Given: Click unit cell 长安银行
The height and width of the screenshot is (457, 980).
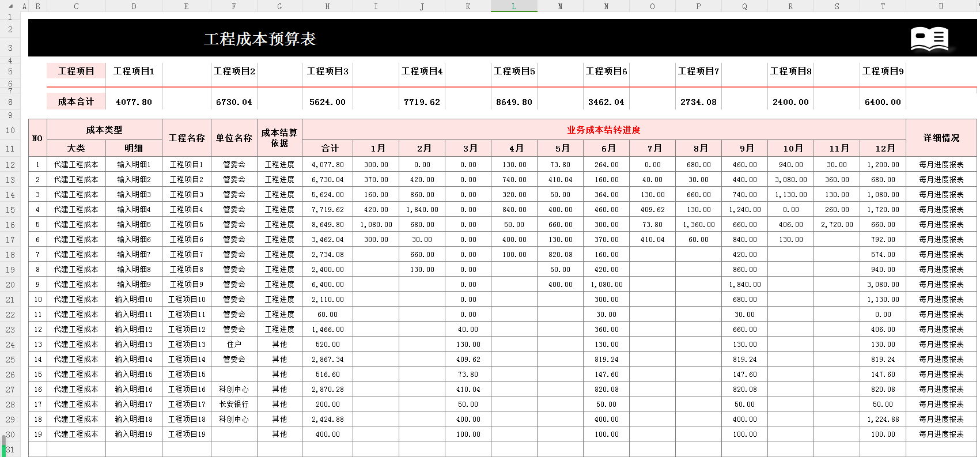Looking at the screenshot, I should (x=234, y=404).
